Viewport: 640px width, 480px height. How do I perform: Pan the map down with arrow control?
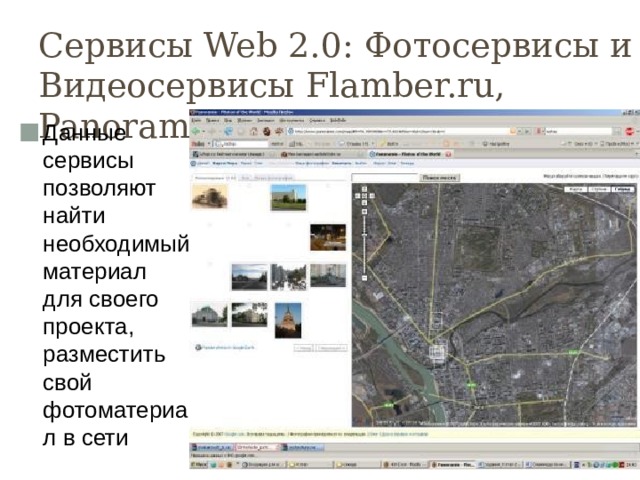(x=364, y=203)
